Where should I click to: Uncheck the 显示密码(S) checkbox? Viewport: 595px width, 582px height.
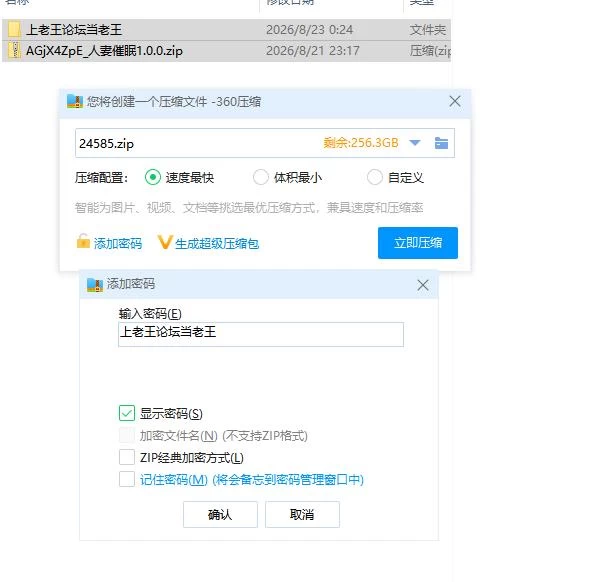(x=127, y=413)
